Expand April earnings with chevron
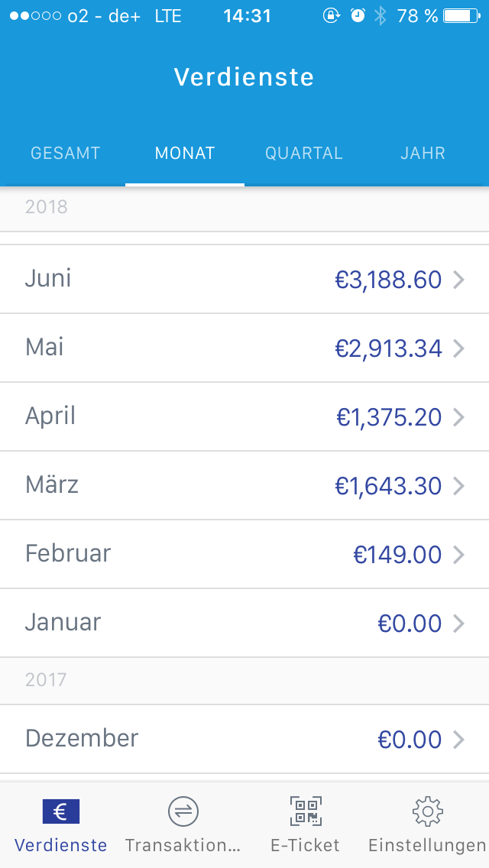Viewport: 489px width, 868px height. (x=458, y=418)
